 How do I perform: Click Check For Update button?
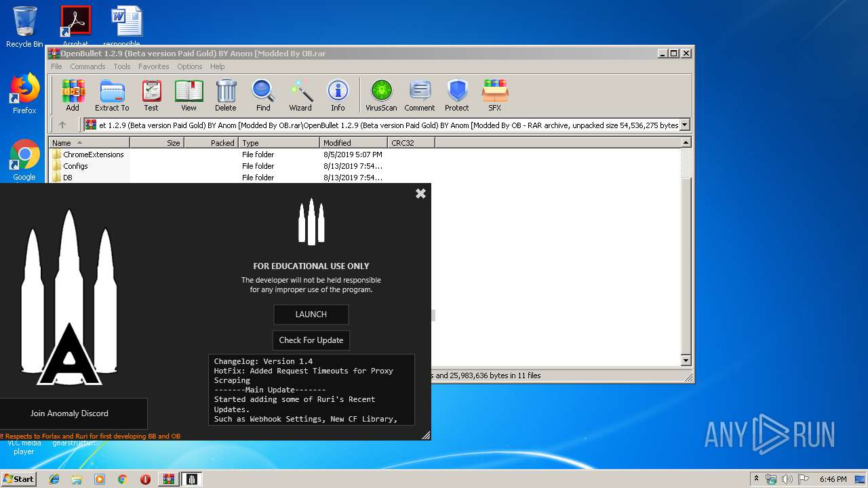pos(311,340)
